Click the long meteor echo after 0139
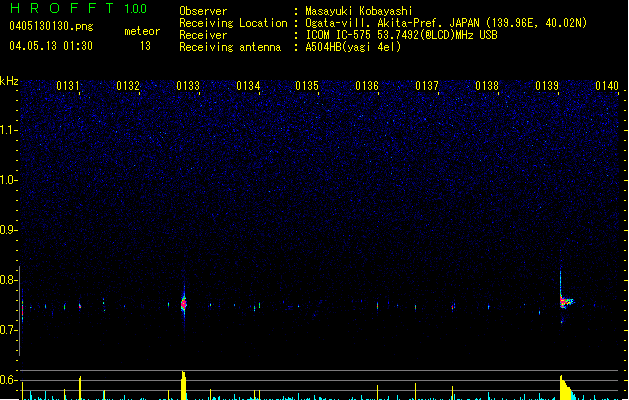 pos(566,301)
